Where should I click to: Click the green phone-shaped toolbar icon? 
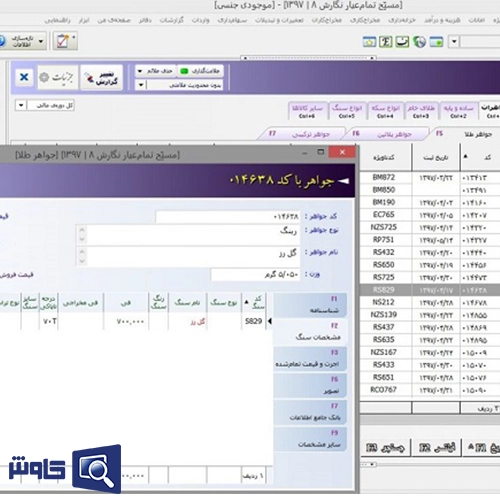[402, 42]
